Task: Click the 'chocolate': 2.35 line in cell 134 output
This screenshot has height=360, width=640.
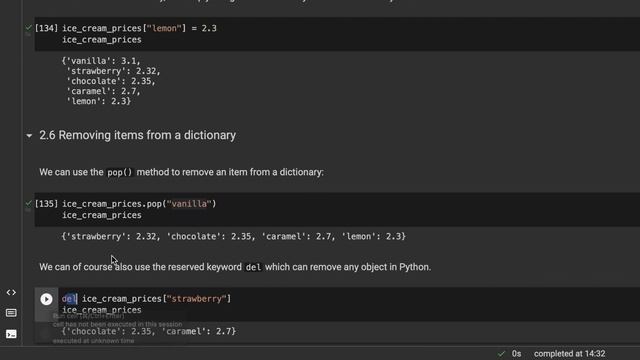Action: click(x=111, y=81)
